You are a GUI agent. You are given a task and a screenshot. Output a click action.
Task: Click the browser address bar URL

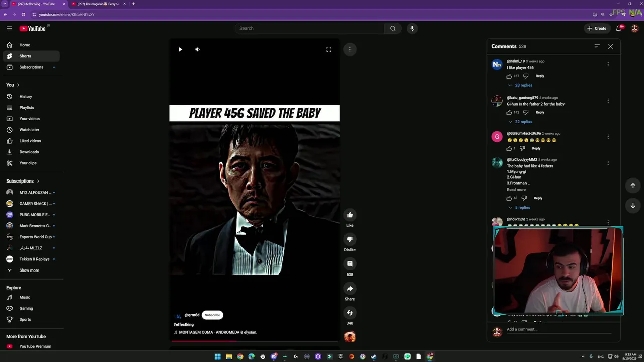click(66, 15)
